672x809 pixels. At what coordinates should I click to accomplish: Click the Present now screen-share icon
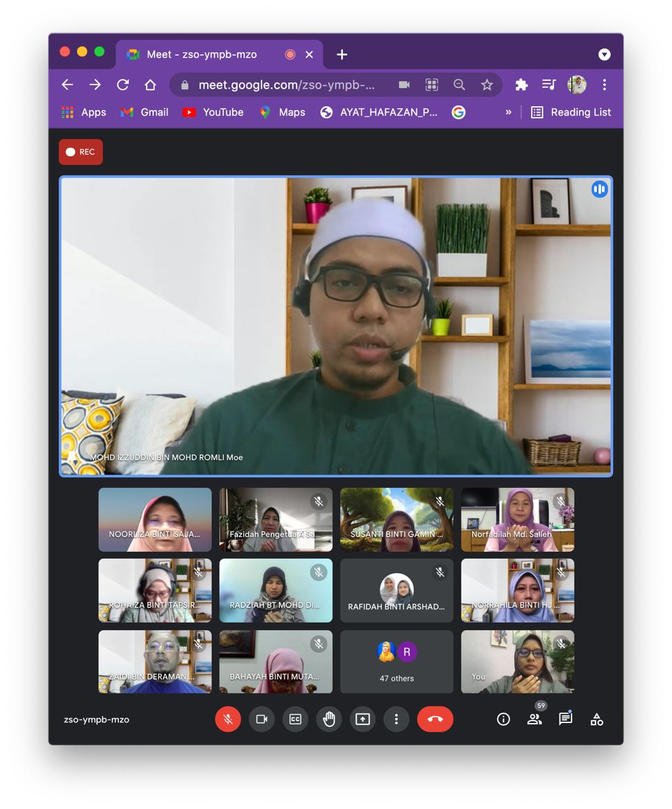362,719
